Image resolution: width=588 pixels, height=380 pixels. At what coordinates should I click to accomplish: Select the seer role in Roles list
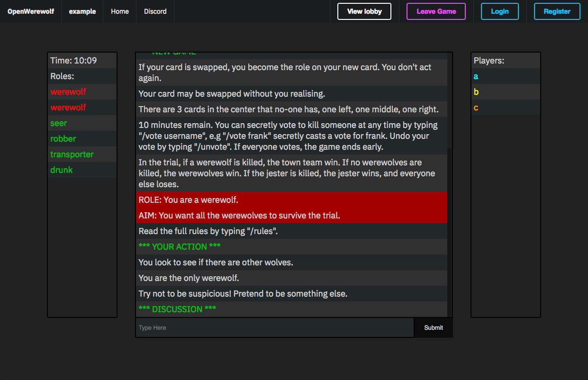pos(59,123)
